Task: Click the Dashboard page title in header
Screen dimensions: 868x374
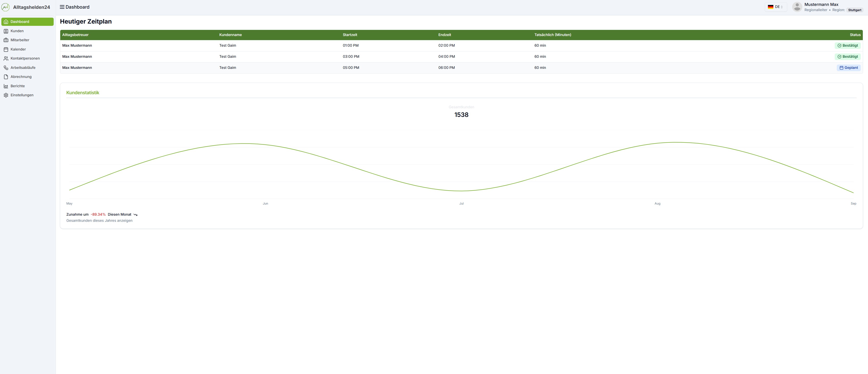Action: pos(77,7)
